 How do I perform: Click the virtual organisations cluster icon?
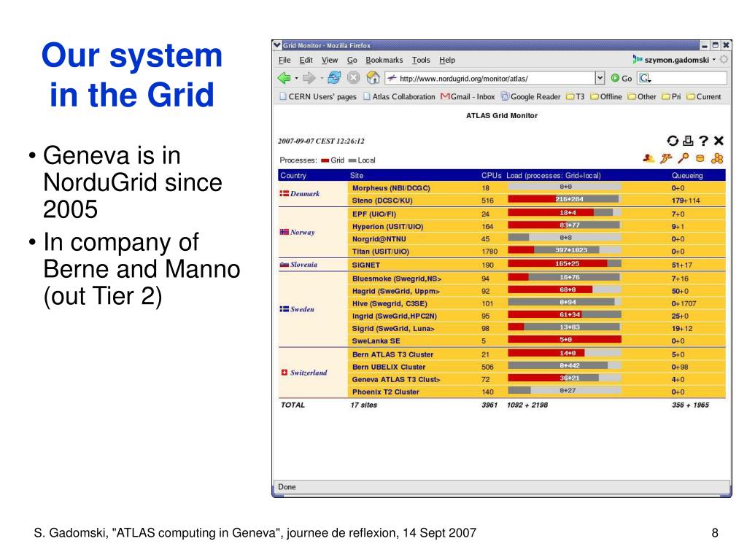tap(717, 158)
